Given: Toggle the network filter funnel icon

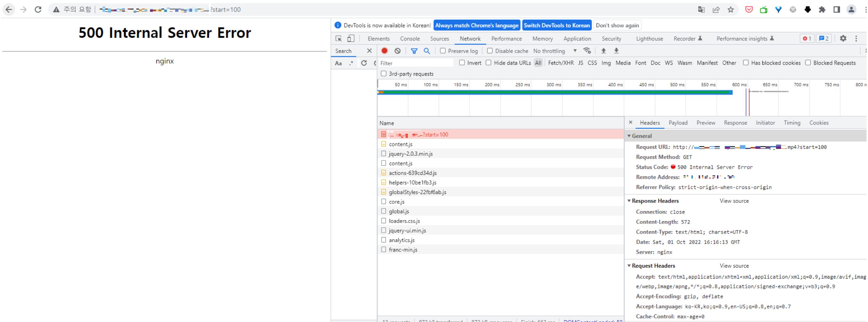Looking at the screenshot, I should 414,51.
